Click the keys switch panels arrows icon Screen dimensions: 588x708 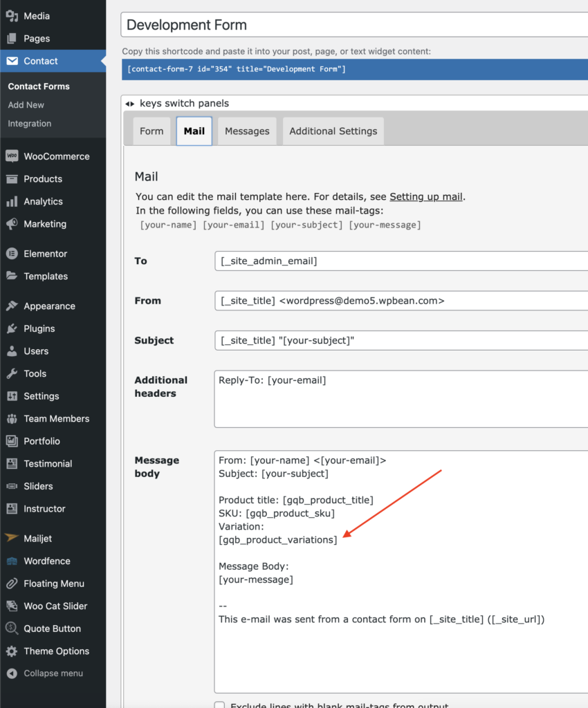(130, 104)
